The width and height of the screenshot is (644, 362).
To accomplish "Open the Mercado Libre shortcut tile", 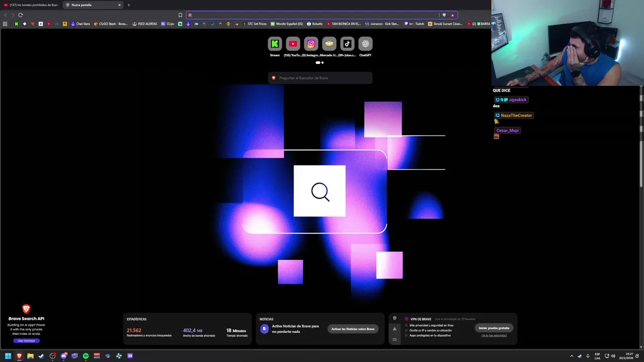I will 329,44.
